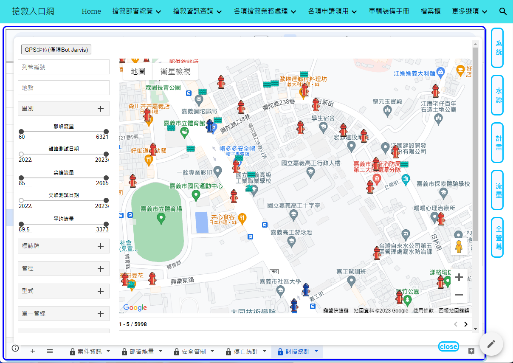Select orange restaurant pin beside blue pool
513x363 pixels.
click(242, 218)
